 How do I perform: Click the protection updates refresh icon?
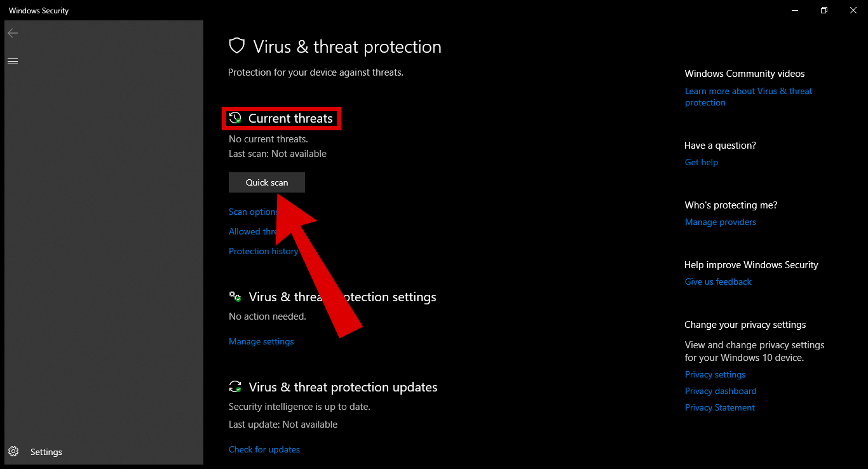(x=235, y=387)
